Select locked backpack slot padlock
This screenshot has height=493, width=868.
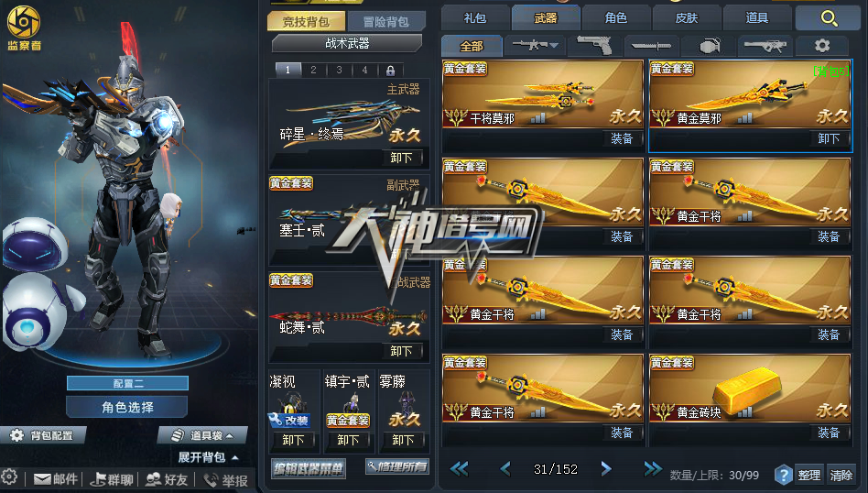tap(390, 71)
